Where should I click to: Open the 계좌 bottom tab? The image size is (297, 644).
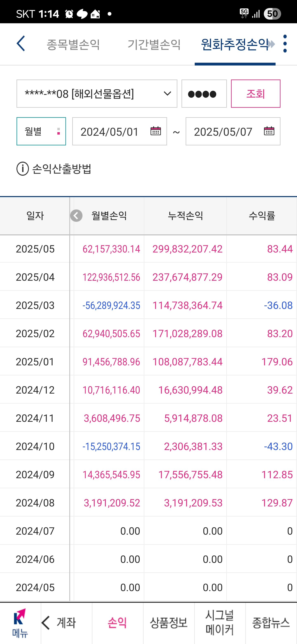tap(66, 623)
